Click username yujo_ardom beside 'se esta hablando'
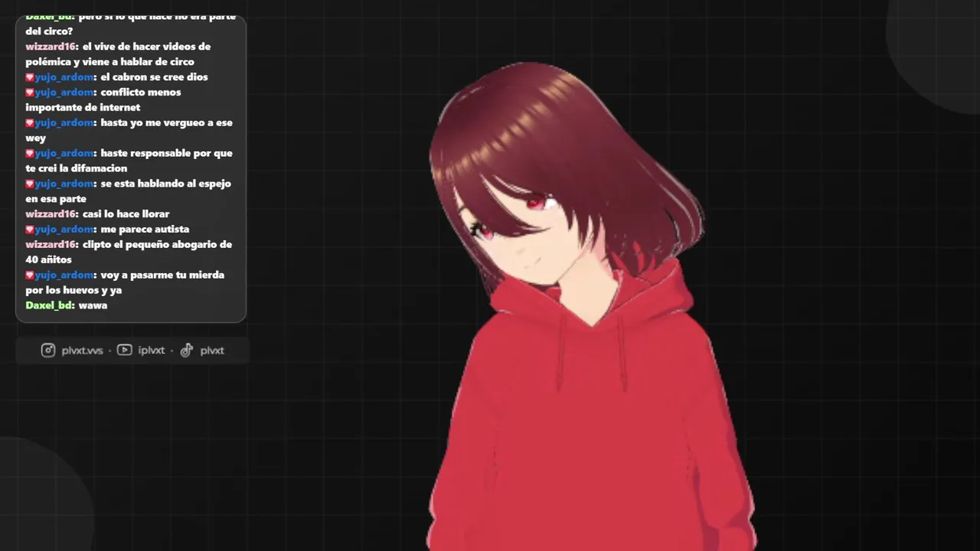This screenshot has height=551, width=980. coord(65,184)
